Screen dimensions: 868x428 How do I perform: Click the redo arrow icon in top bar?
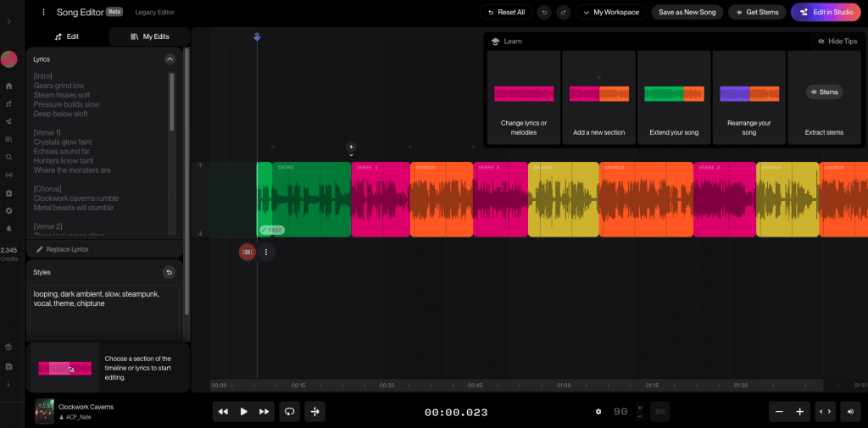(561, 12)
